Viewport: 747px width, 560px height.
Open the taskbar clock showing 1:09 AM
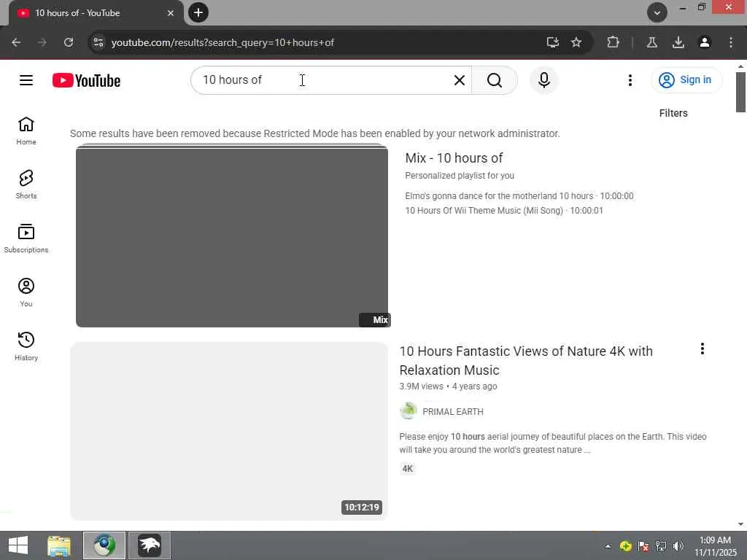(x=715, y=546)
